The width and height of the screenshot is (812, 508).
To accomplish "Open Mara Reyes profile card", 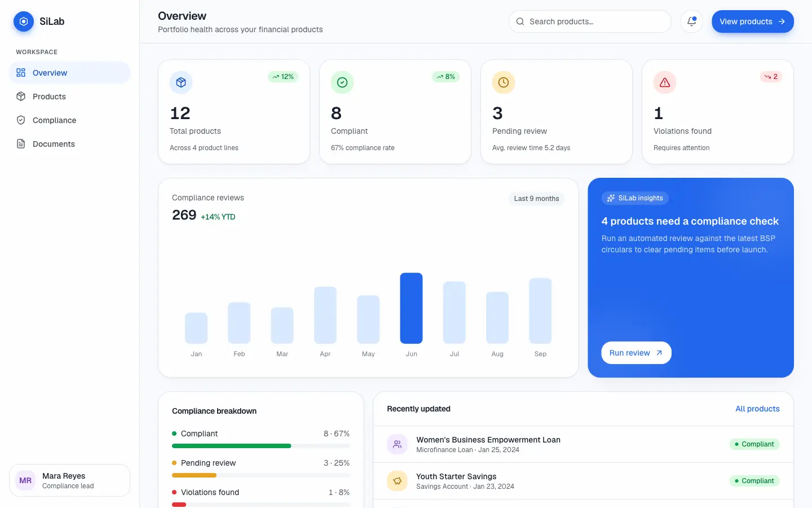I will [x=70, y=480].
